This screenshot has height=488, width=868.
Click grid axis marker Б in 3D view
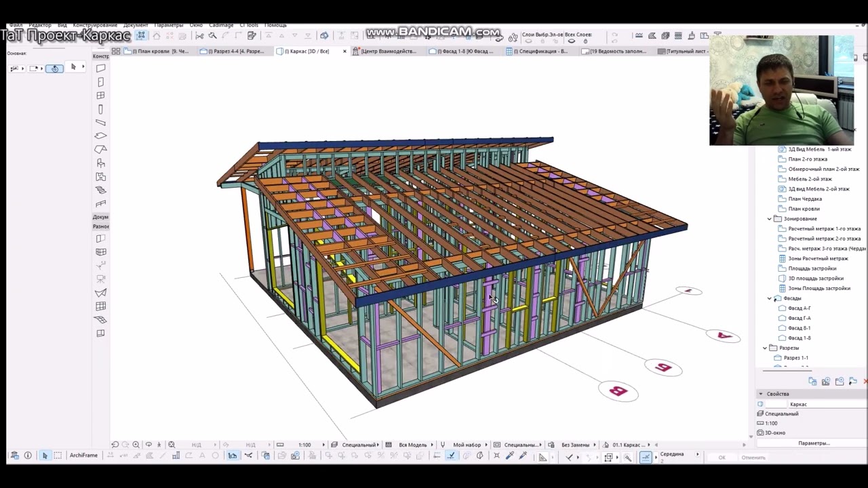(663, 367)
